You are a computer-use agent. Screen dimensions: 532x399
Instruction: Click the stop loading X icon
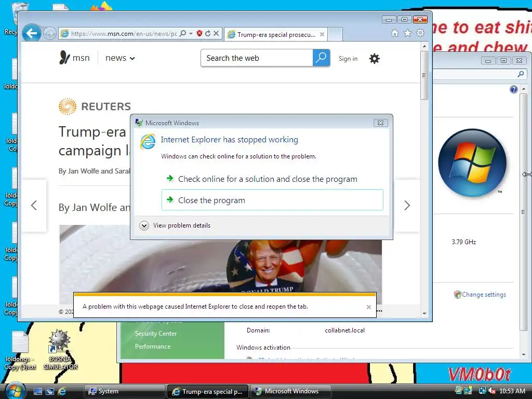(x=216, y=33)
